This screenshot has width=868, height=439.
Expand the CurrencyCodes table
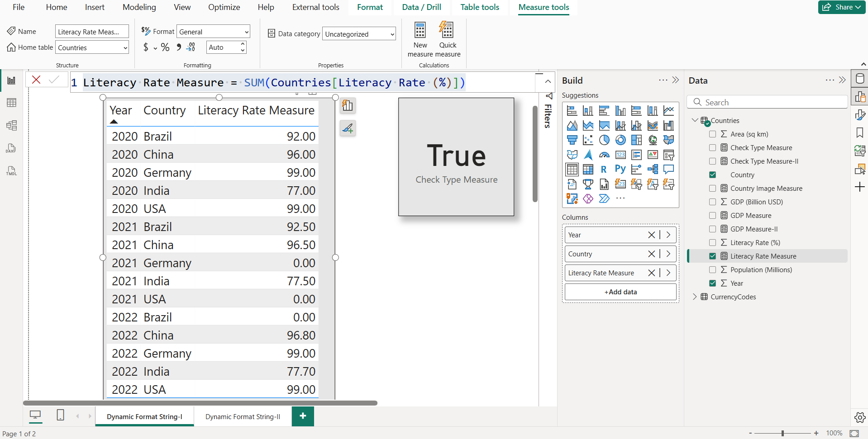(x=696, y=297)
